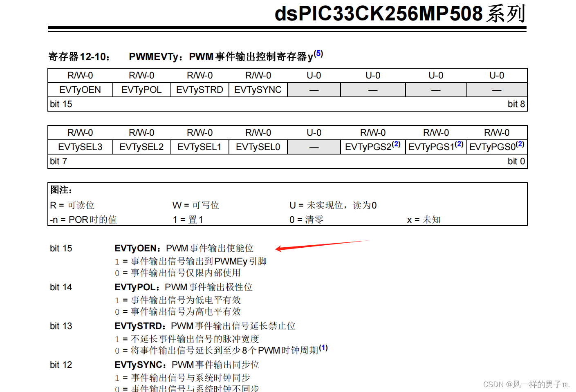Click the 'U = 未实现位，读为0' legend entry
The width and height of the screenshot is (576, 392).
pos(333,205)
